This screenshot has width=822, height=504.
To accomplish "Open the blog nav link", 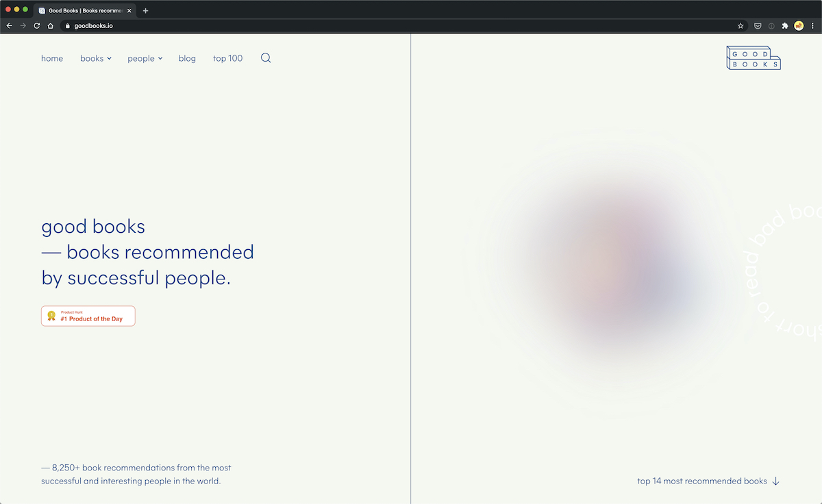I will [x=187, y=58].
